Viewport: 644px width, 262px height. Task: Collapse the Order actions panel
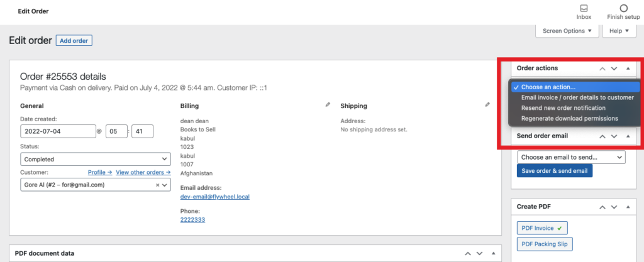point(628,68)
